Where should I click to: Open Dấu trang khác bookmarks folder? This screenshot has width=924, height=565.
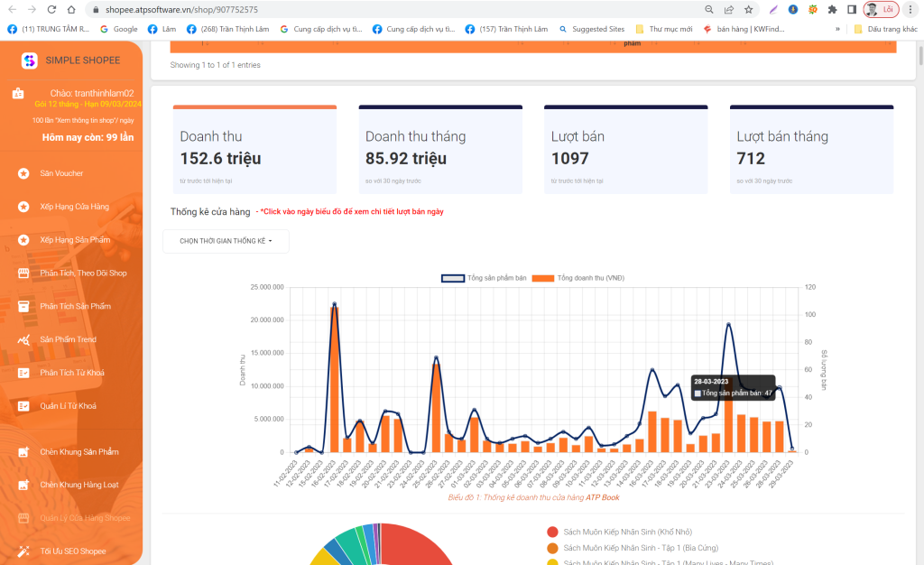coord(889,28)
